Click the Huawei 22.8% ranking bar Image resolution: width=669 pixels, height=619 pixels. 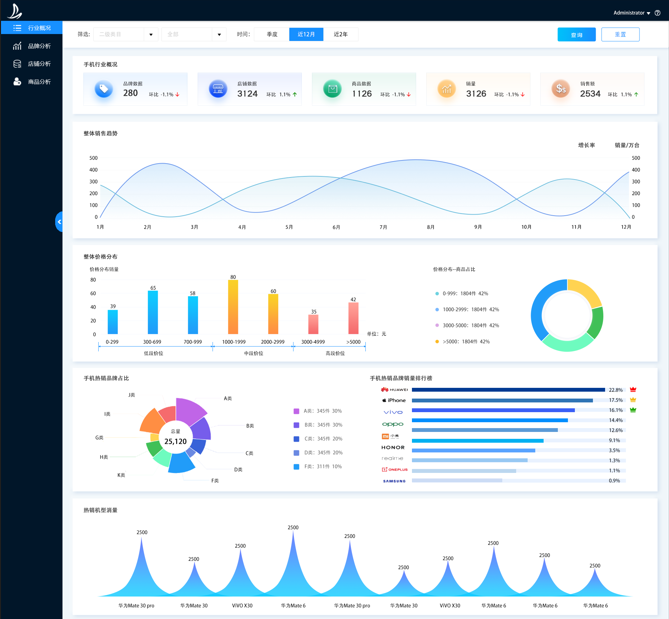[x=509, y=390]
